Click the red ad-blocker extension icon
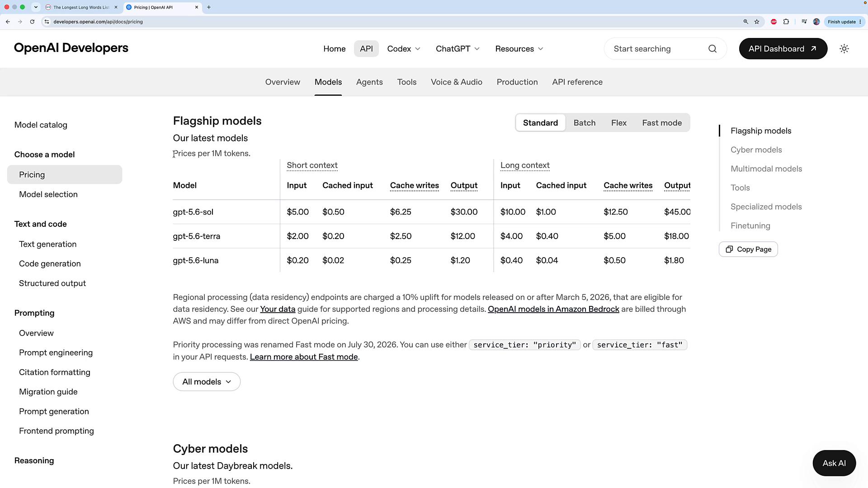 click(774, 22)
